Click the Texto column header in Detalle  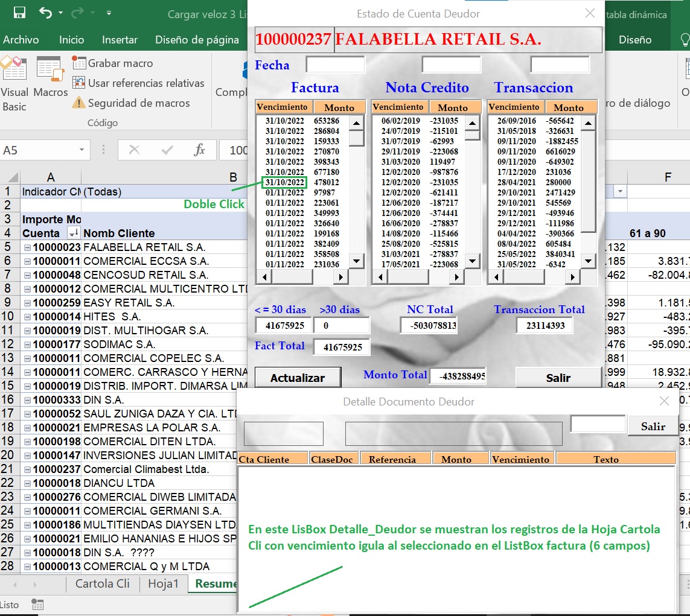pos(616,459)
